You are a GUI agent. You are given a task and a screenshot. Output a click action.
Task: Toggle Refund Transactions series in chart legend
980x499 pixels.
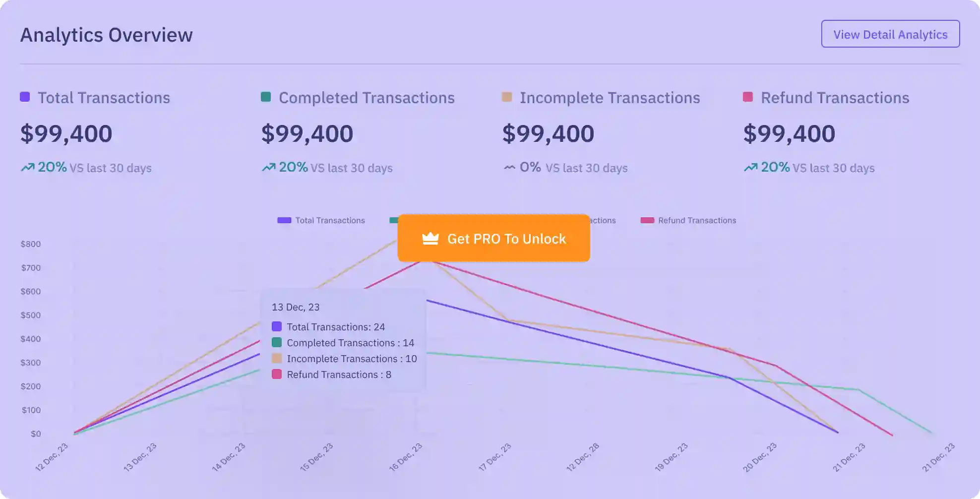click(x=688, y=220)
